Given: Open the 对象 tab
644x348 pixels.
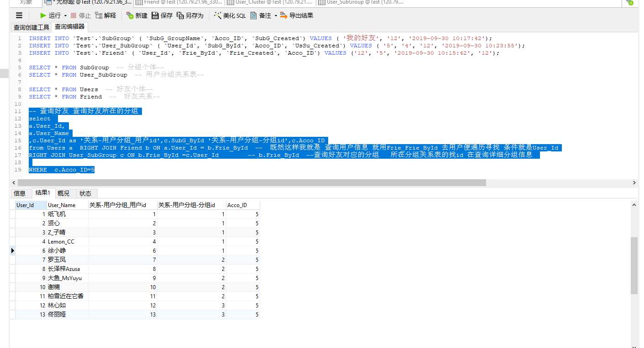Looking at the screenshot, I should click(x=26, y=3).
